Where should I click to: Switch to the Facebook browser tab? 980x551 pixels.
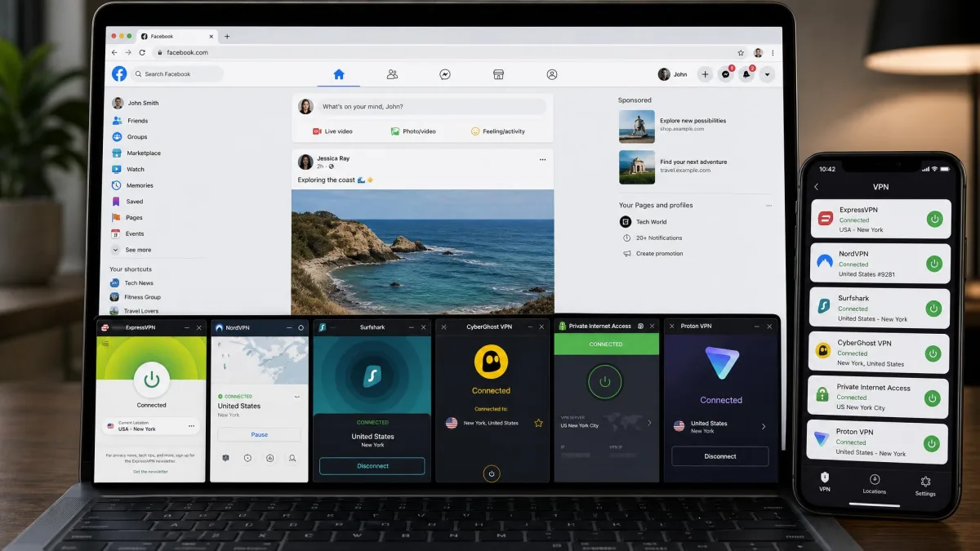point(176,36)
